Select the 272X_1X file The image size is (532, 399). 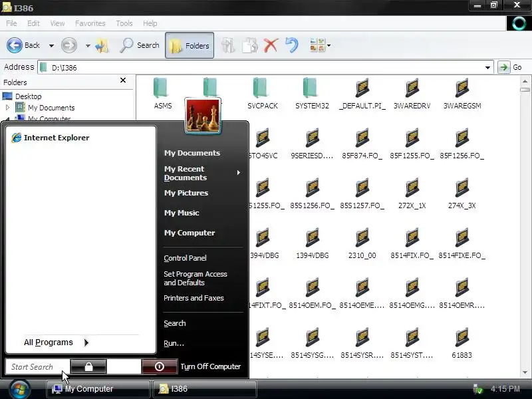click(412, 194)
